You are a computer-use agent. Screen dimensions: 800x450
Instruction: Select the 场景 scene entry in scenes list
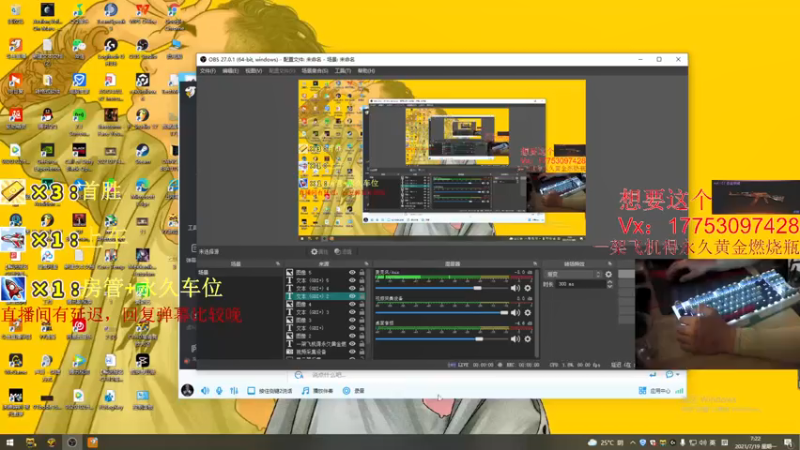pos(240,272)
